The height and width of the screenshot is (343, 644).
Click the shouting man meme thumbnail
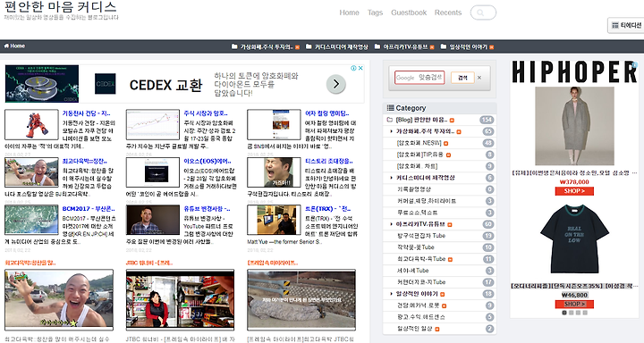click(274, 172)
